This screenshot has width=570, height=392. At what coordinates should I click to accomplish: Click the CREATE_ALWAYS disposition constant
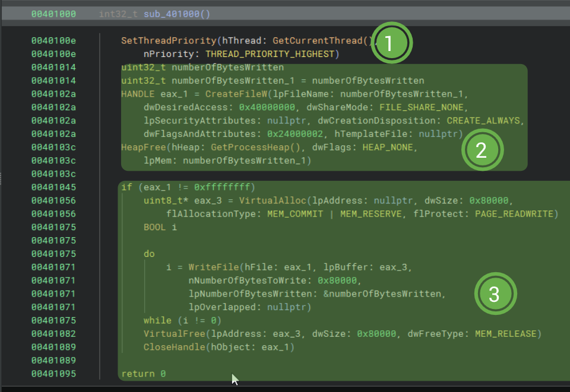click(484, 121)
